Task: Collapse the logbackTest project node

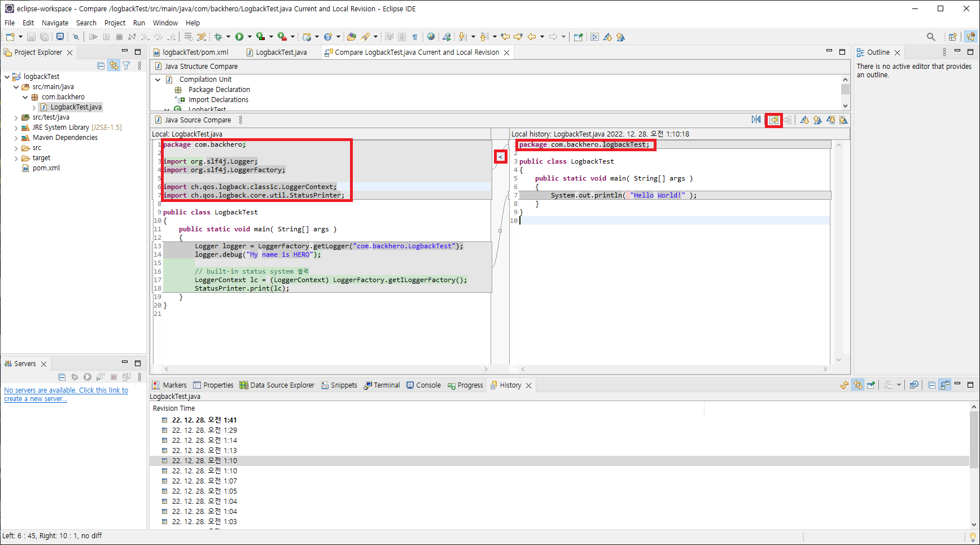Action: coord(7,77)
